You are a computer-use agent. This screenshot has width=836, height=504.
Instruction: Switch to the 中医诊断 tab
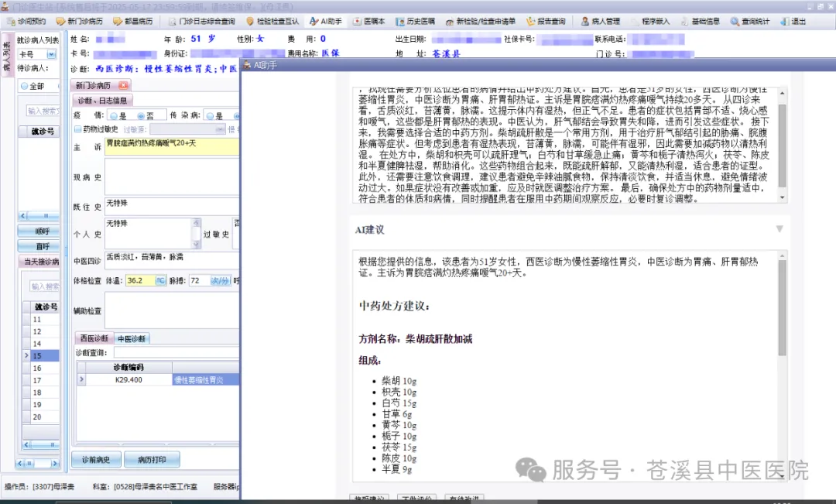coord(131,338)
